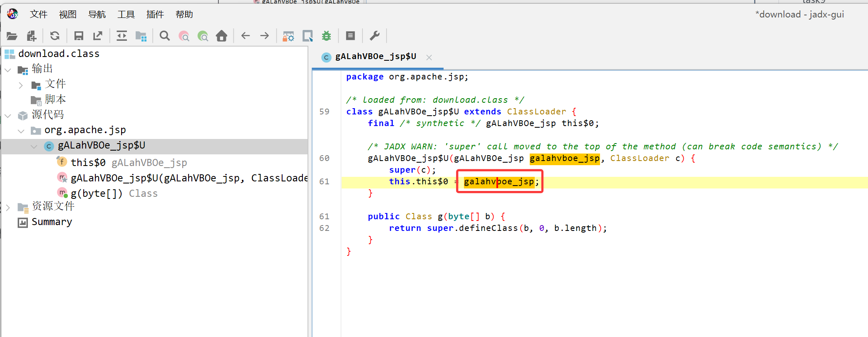Screen dimensions: 868x337
Task: Expand the 资源文件 tree node
Action: click(8, 207)
